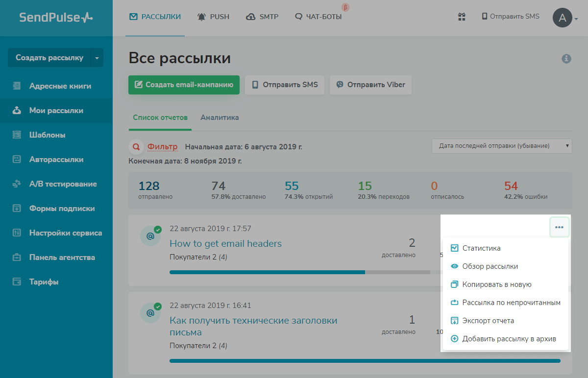The width and height of the screenshot is (588, 378).
Task: Open the How to get email headers campaign
Action: 226,243
